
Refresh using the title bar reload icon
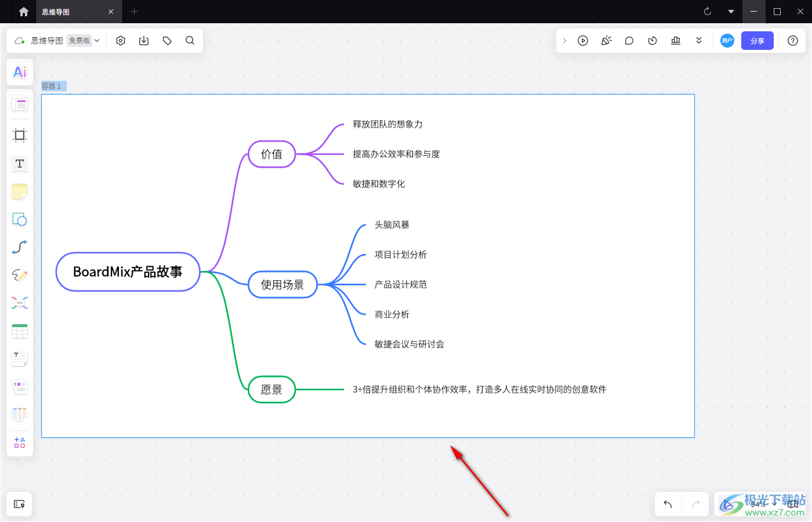pos(708,12)
